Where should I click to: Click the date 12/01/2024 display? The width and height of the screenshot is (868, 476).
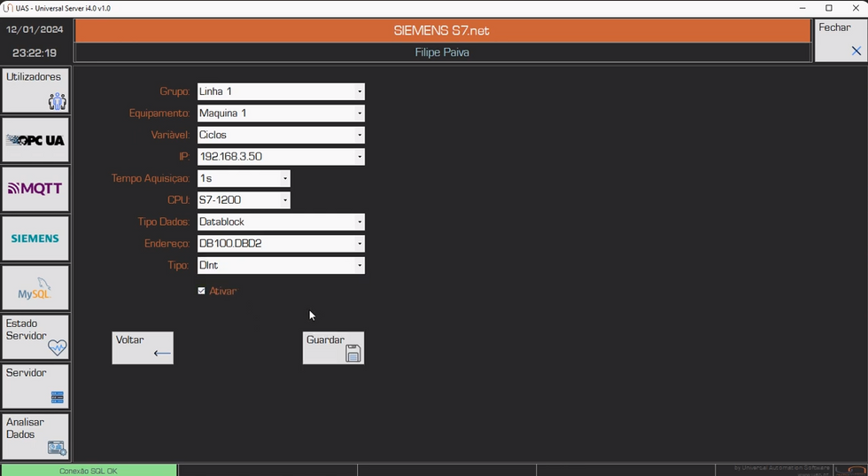click(x=35, y=29)
